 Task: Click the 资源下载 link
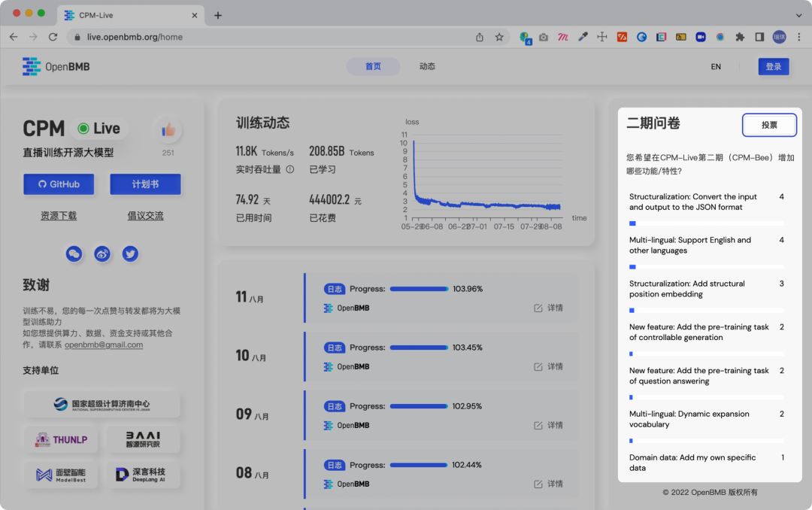(x=59, y=217)
